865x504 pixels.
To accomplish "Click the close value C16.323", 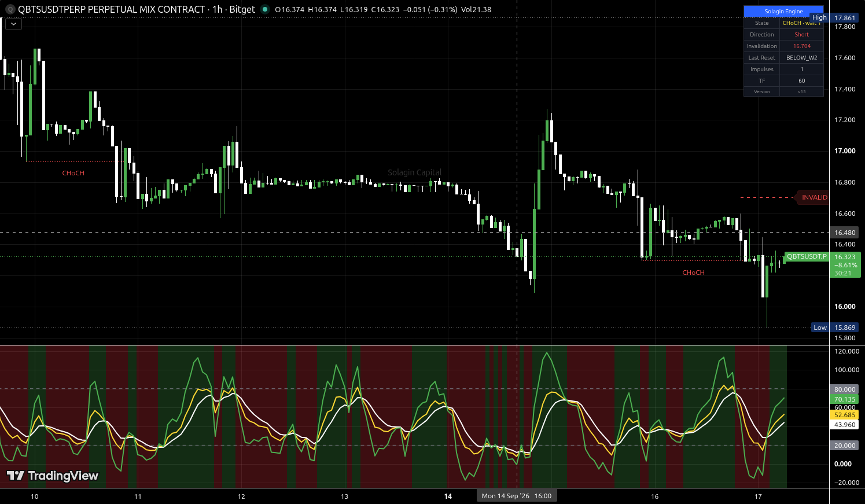I will [385, 9].
